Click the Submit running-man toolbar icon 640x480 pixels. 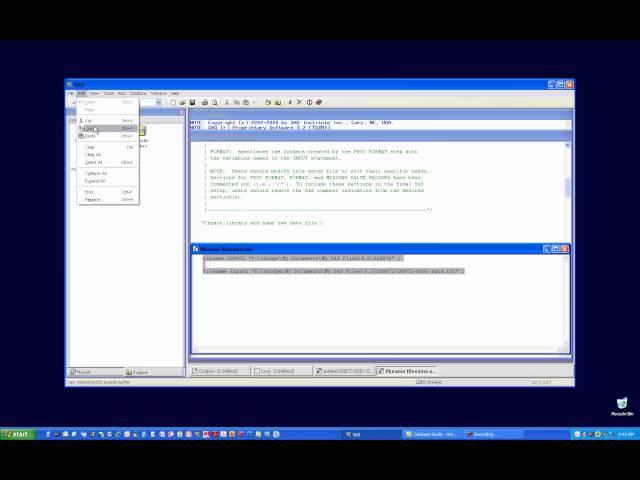point(290,102)
